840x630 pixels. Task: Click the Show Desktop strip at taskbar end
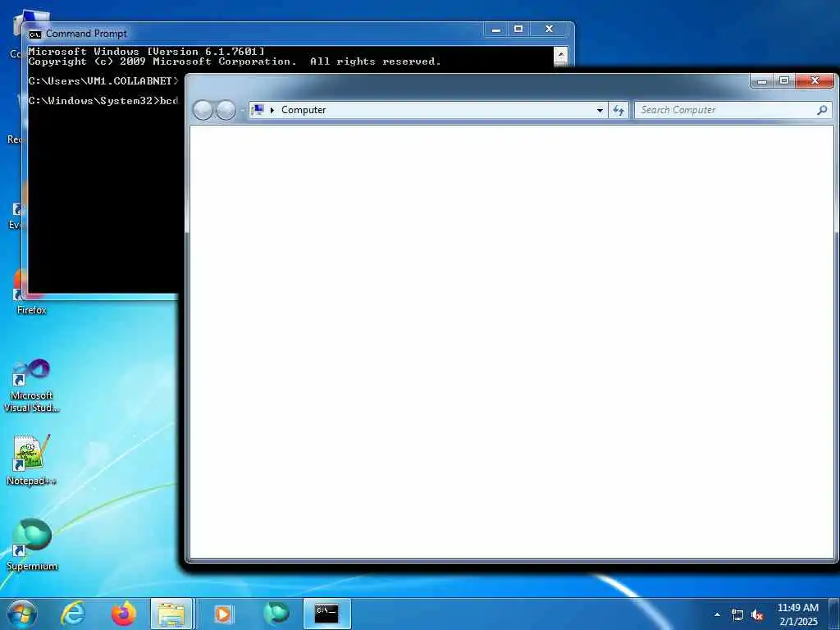click(834, 614)
